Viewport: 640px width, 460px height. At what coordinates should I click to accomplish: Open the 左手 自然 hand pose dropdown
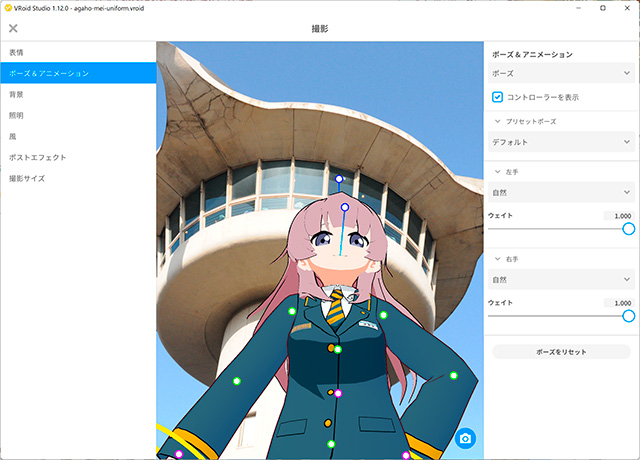[560, 192]
